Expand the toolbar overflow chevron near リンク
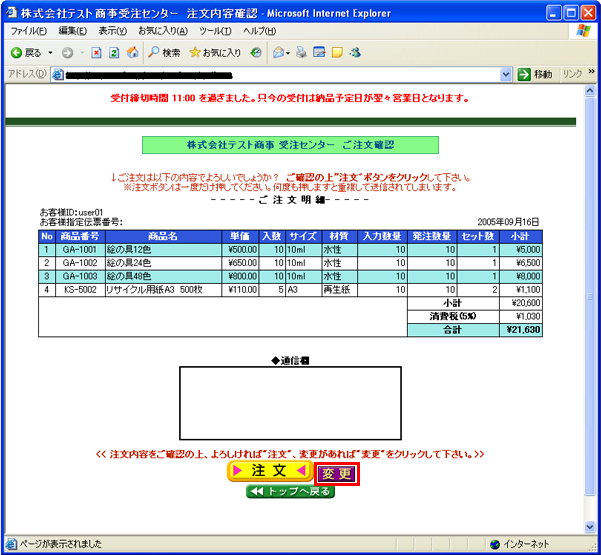Screen dimensions: 601x555 coord(591,71)
